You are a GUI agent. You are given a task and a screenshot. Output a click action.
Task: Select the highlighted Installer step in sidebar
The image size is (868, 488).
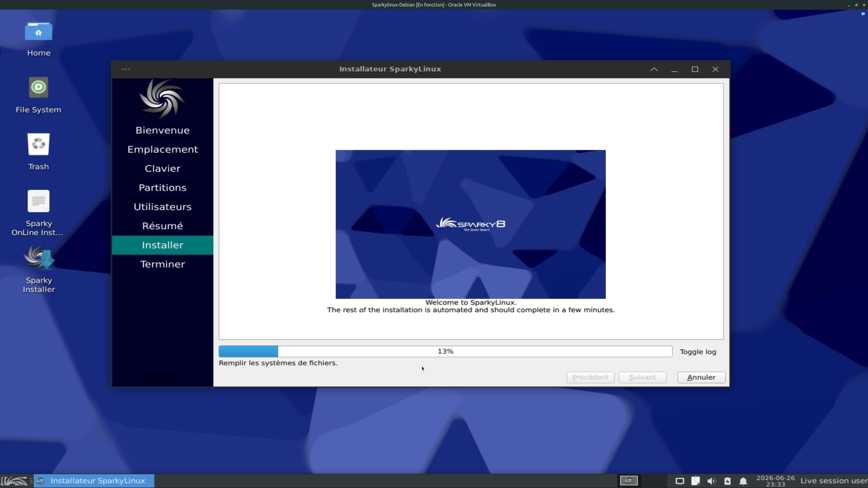[163, 245]
